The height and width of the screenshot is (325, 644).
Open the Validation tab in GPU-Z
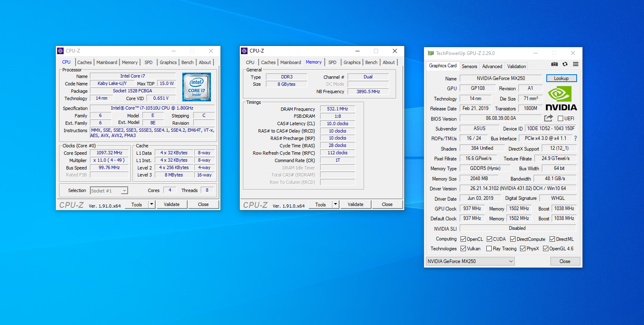coord(516,66)
